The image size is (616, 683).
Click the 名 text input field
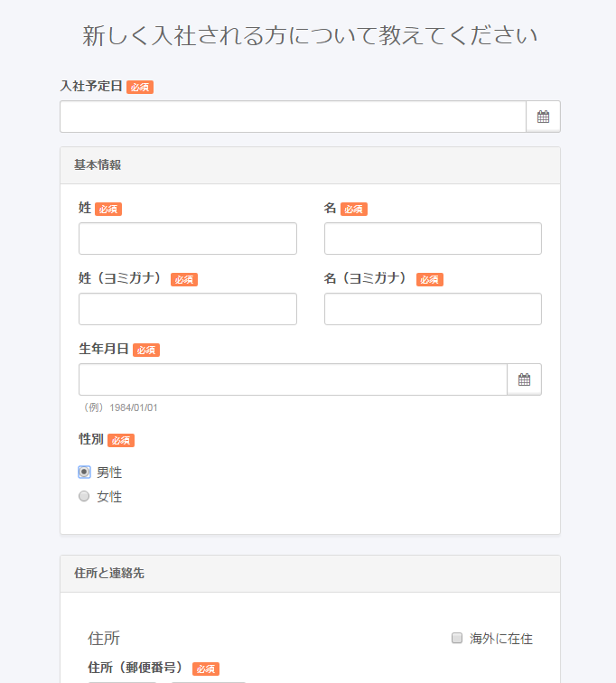point(433,239)
